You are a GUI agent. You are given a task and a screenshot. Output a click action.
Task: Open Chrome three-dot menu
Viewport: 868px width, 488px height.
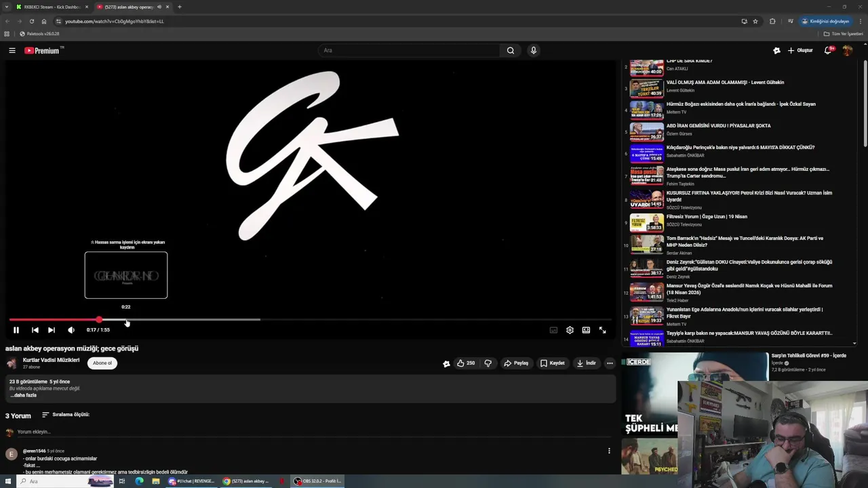[x=860, y=21]
